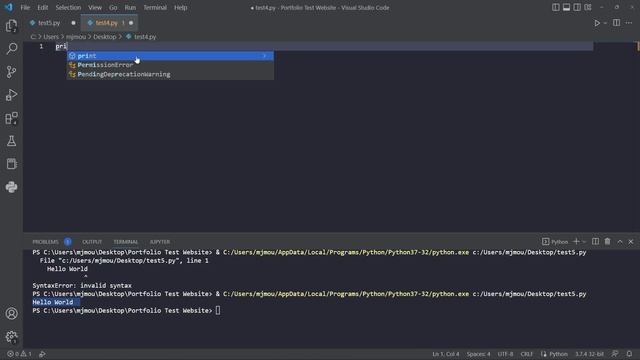640x360 pixels.
Task: Open the Search view in activity bar
Action: [11, 49]
